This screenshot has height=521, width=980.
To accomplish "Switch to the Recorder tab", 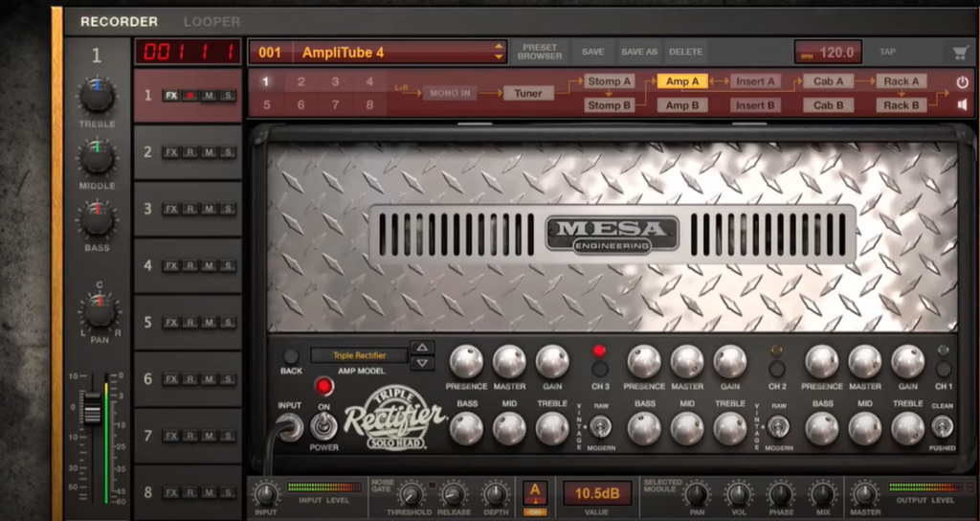I will (119, 22).
